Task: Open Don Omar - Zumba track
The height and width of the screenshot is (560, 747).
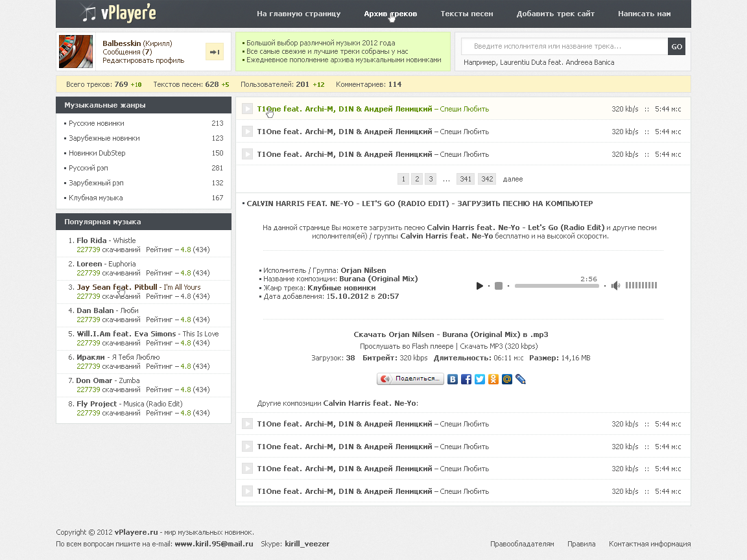Action: click(x=108, y=380)
